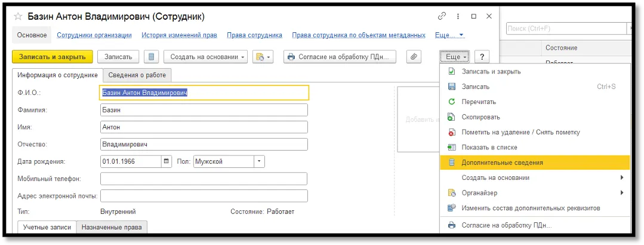Click green check icon beside "Записать и закрыть"
Viewport: 644px width, 245px height.
coord(451,72)
